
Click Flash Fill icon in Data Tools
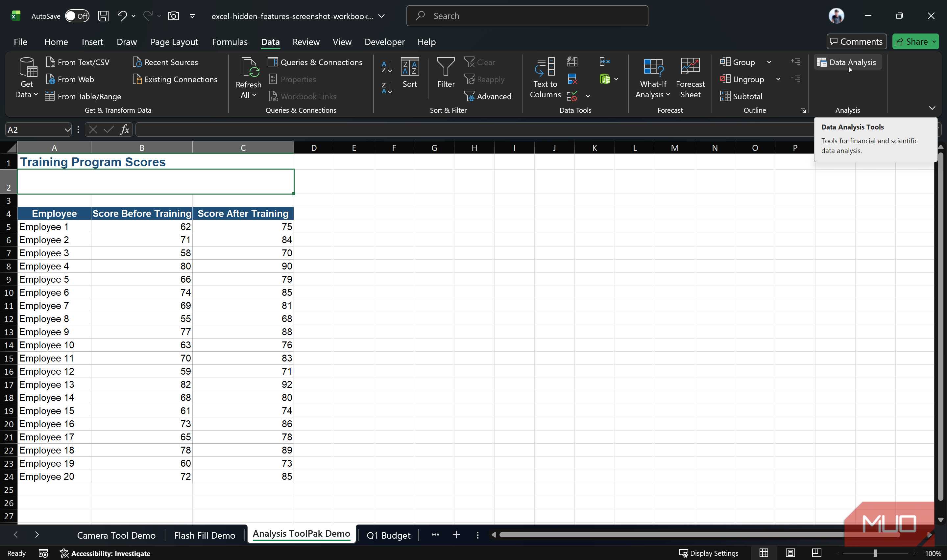coord(572,61)
